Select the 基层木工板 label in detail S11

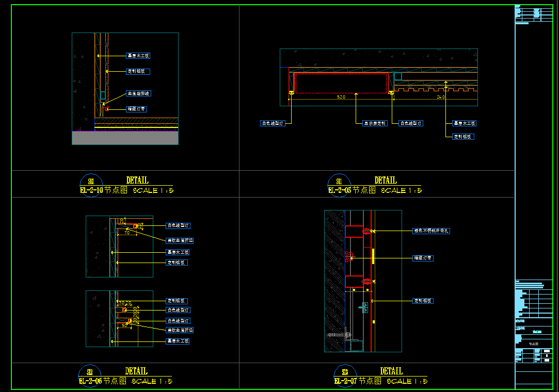point(465,123)
